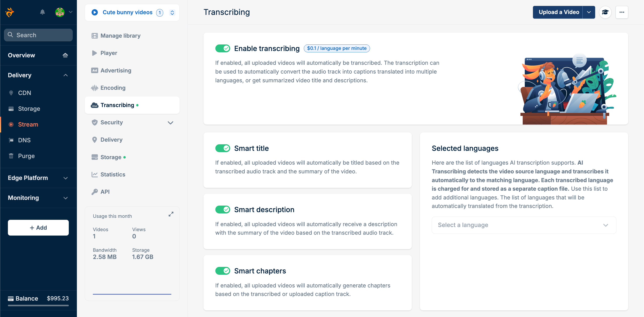Screen dimensions: 644x317
Task: Open the three-dot more options menu
Action: [621, 12]
